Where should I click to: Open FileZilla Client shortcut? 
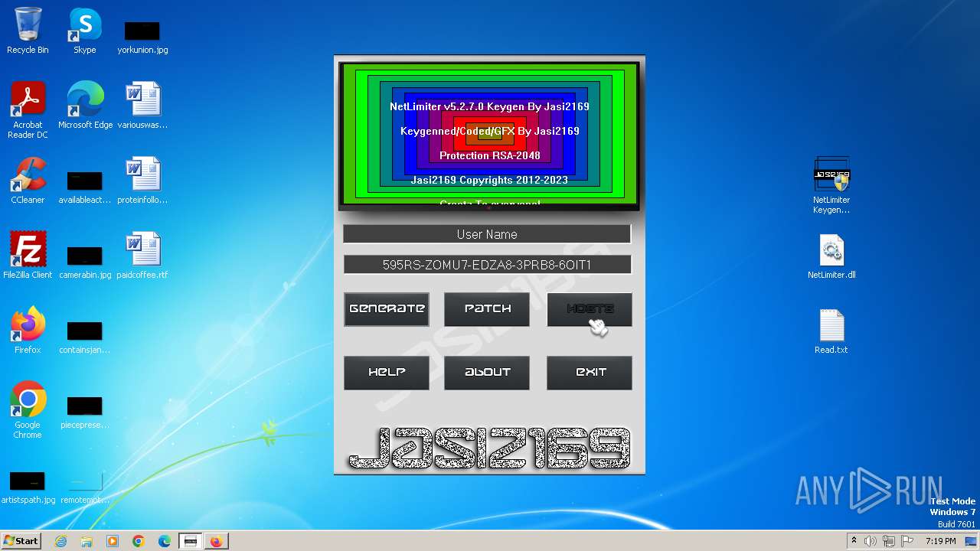click(x=28, y=256)
